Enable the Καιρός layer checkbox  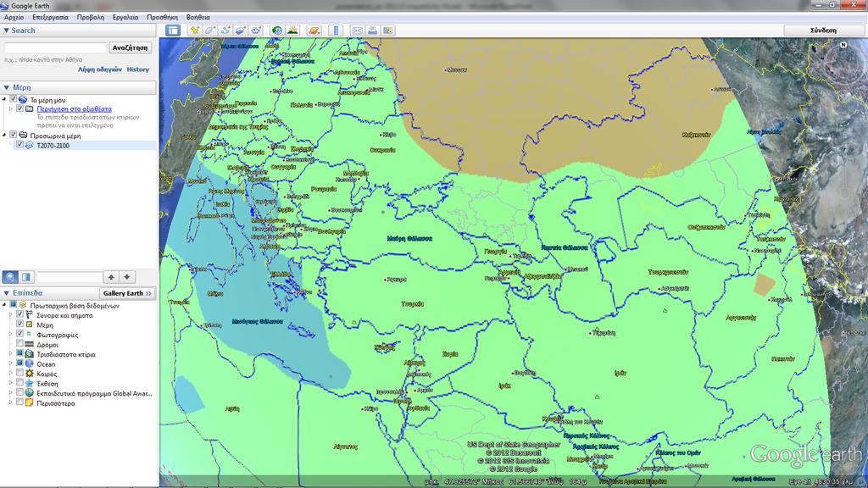[20, 374]
